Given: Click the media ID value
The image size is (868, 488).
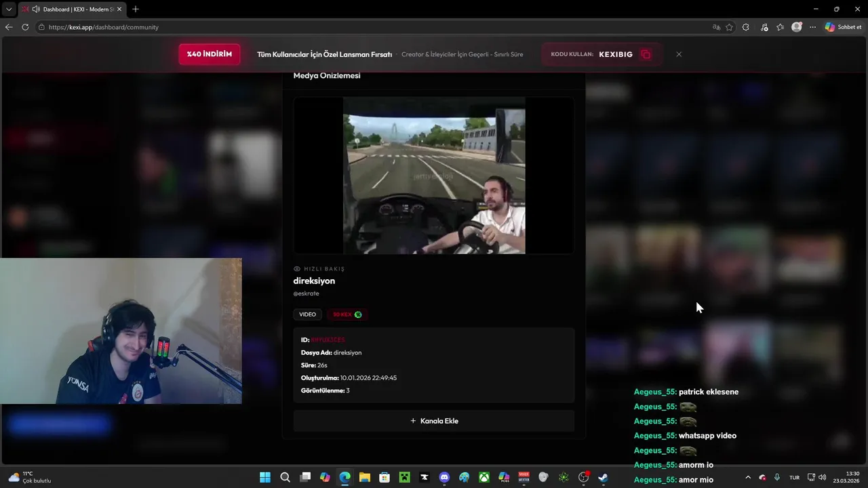Looking at the screenshot, I should point(328,340).
